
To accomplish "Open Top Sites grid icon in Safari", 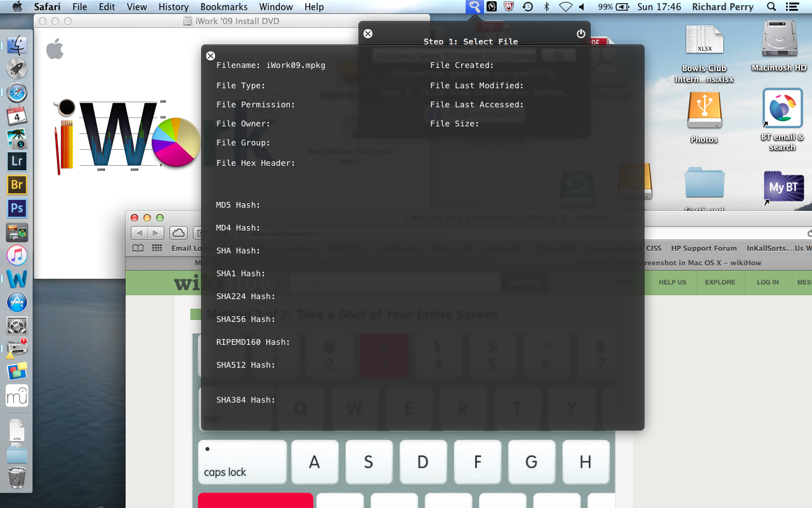I will tap(157, 248).
